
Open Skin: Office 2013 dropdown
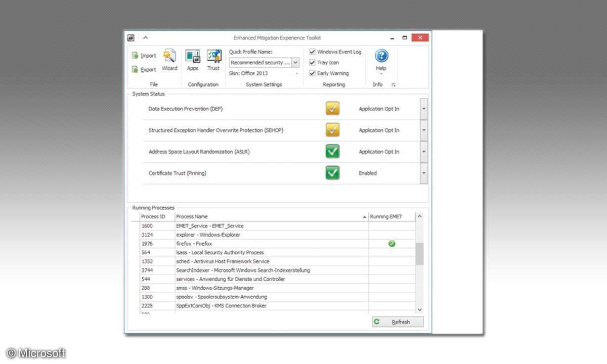(x=296, y=74)
